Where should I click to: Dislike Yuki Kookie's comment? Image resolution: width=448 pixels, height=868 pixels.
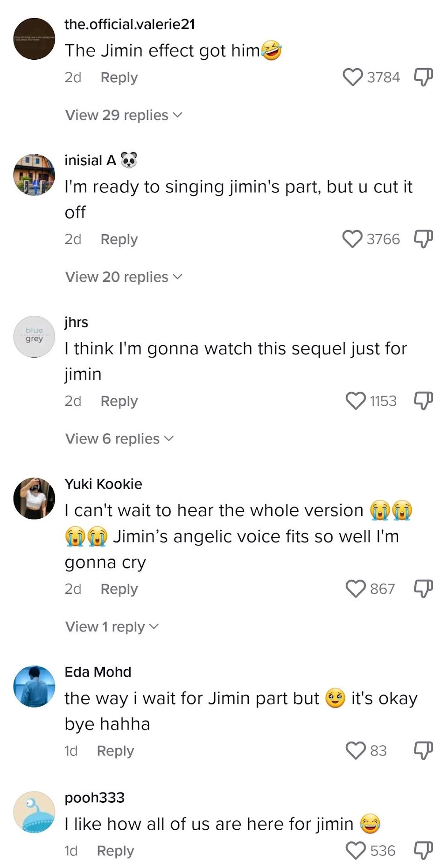click(x=423, y=589)
